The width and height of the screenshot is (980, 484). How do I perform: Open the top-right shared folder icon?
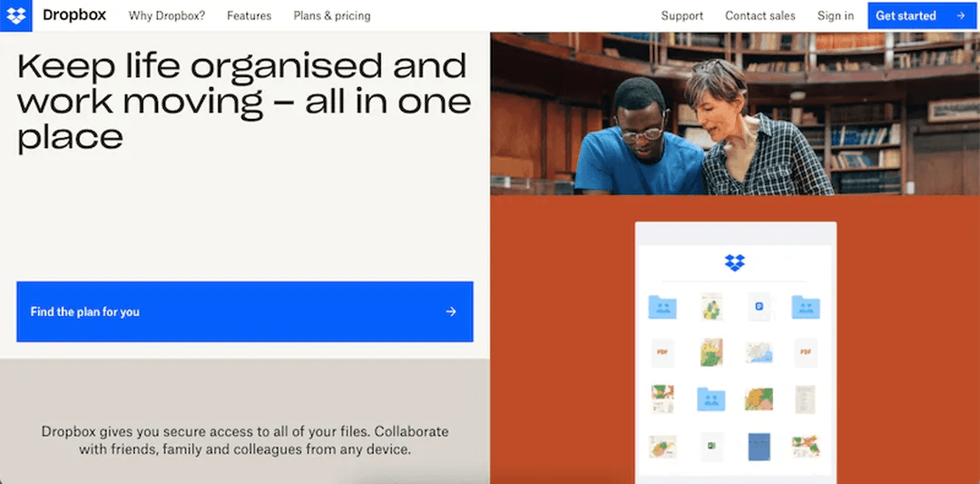pos(805,307)
